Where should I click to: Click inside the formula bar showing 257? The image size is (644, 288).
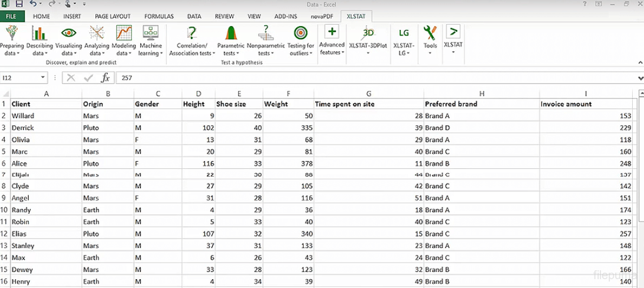pos(354,77)
